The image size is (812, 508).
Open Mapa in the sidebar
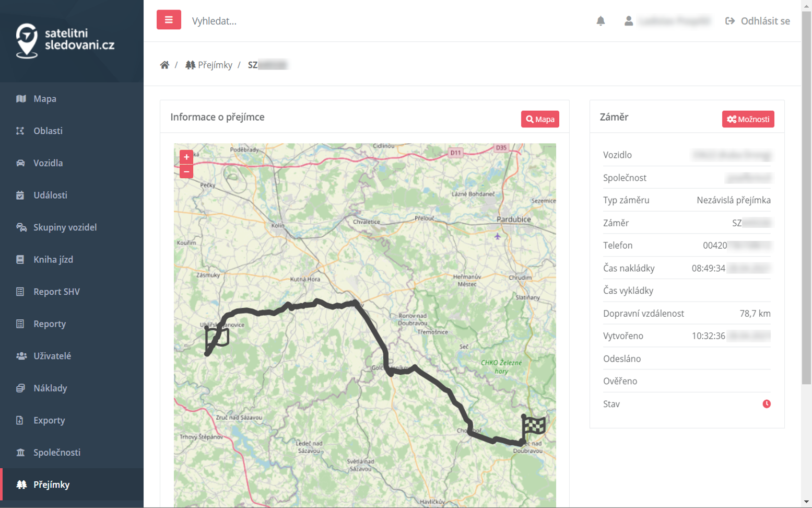[x=45, y=99]
